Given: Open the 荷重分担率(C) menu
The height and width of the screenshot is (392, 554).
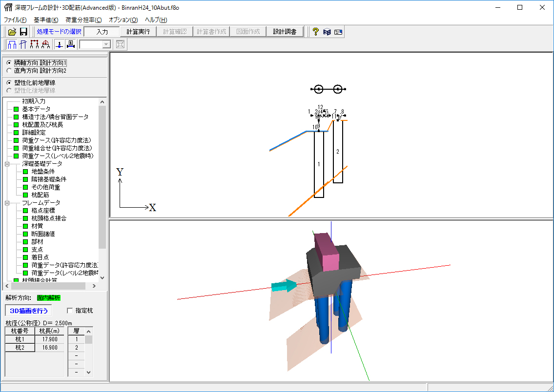Looking at the screenshot, I should click(x=83, y=20).
